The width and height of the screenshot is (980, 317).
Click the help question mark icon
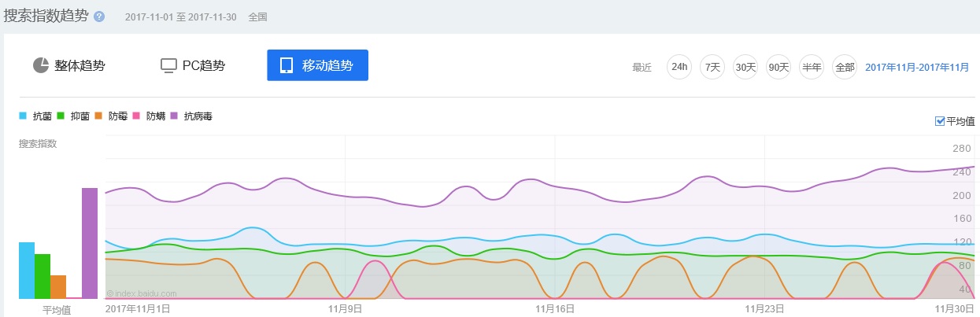point(99,17)
